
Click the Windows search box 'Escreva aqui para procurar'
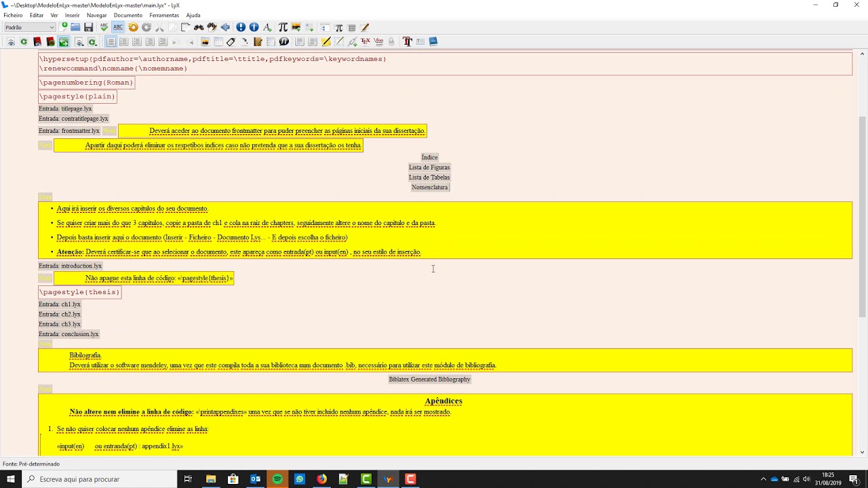click(x=100, y=479)
